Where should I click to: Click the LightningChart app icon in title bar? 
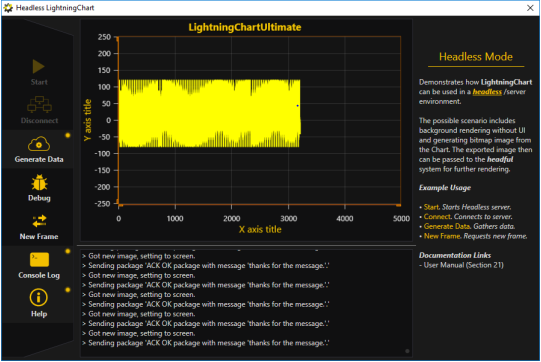(x=8, y=8)
